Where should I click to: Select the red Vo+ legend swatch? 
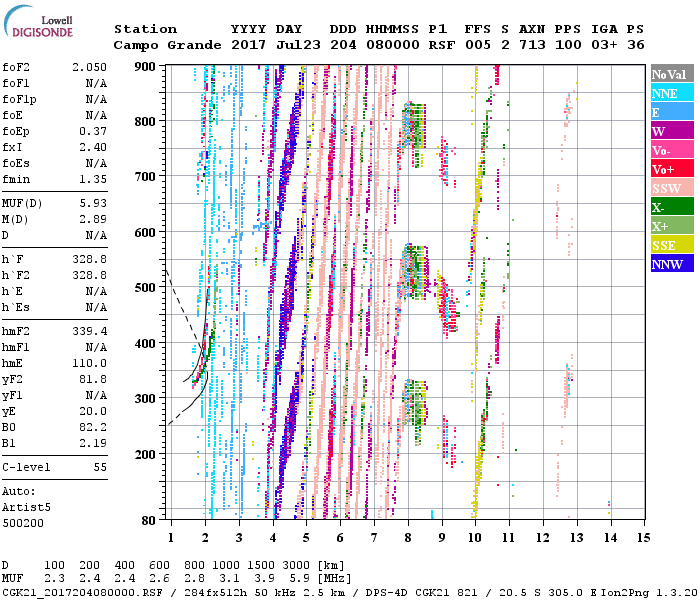(x=671, y=170)
